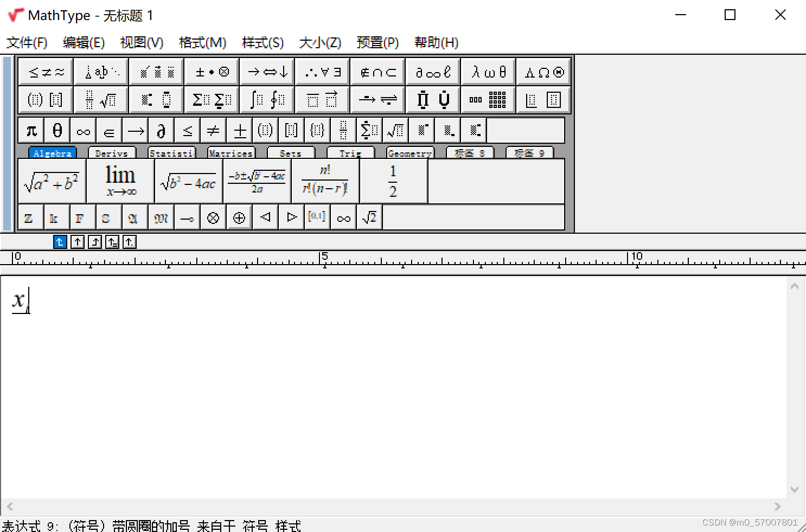Insert the theta symbol from small bar
This screenshot has height=532, width=806.
point(57,130)
